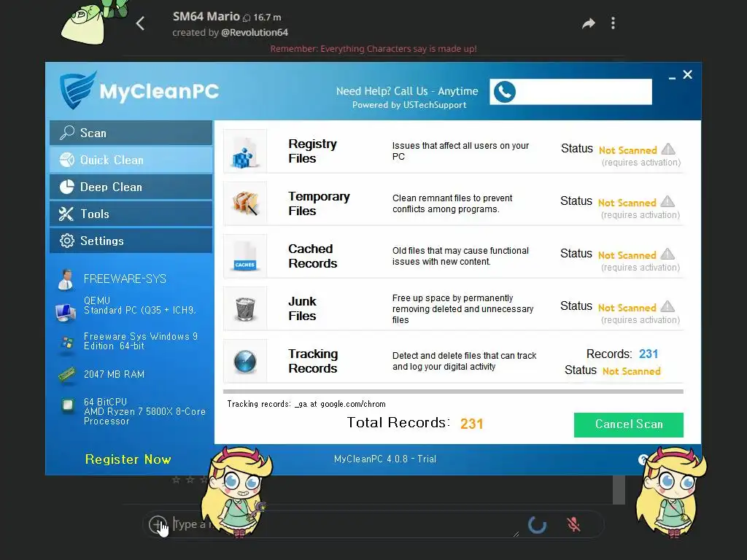Click the Tools wrench icon

66,214
